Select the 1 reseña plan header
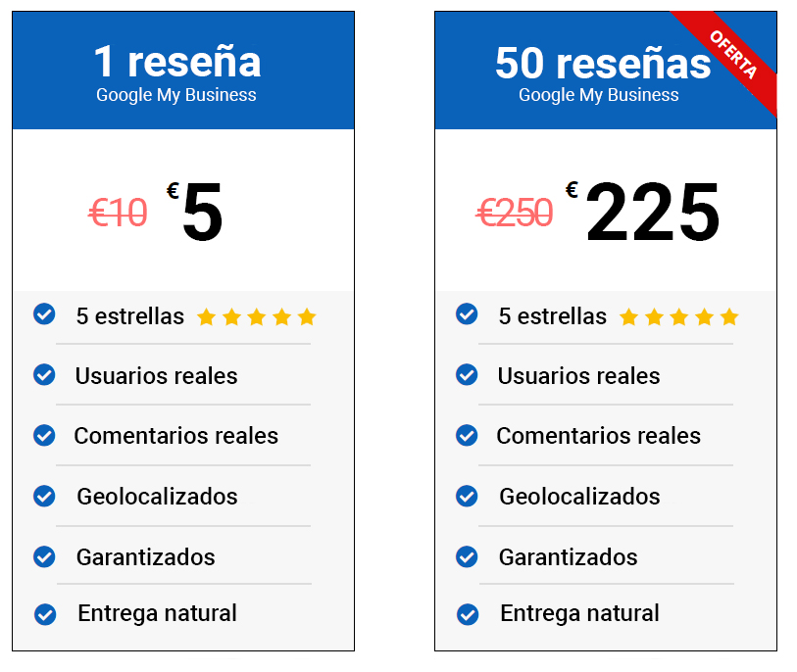 tap(183, 71)
